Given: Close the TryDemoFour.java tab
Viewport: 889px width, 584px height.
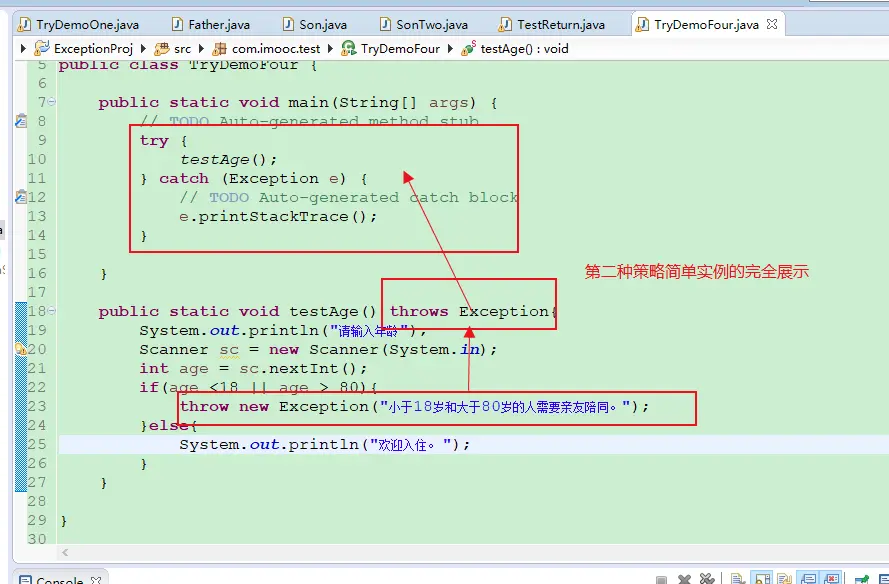Looking at the screenshot, I should (x=770, y=25).
